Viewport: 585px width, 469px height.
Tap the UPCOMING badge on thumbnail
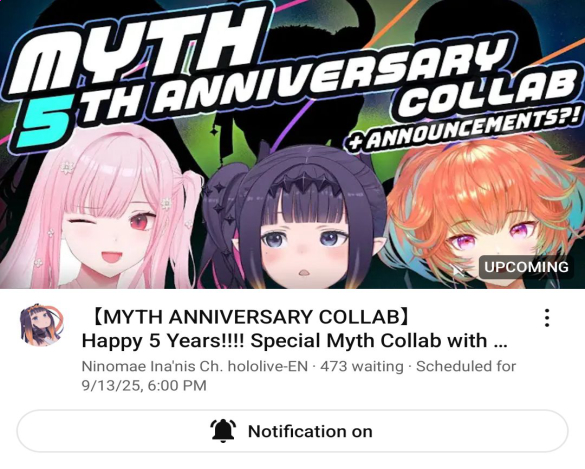526,267
